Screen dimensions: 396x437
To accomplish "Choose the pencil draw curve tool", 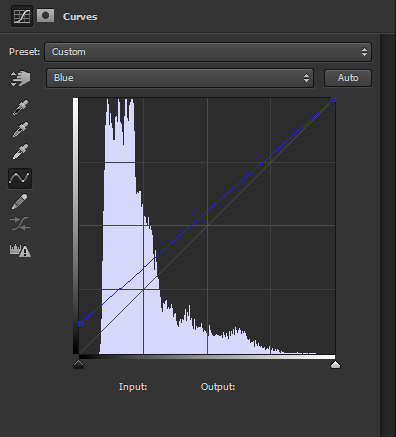I will pos(19,202).
